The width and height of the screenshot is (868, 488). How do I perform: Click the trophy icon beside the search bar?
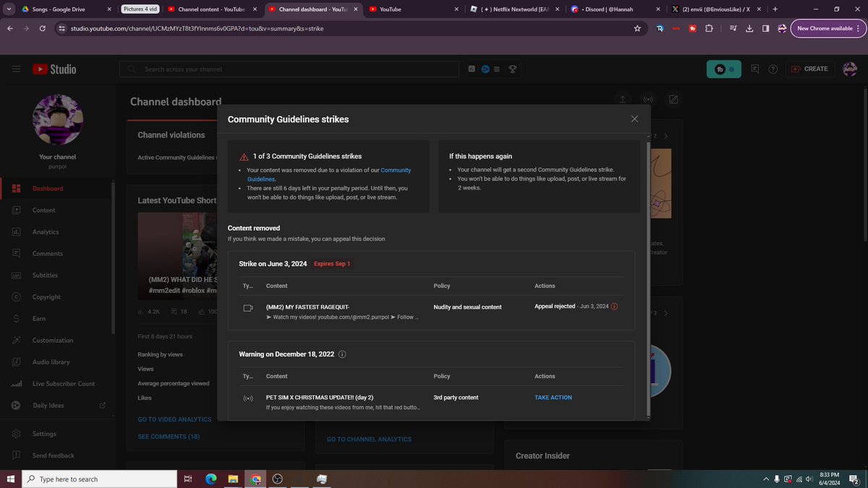pyautogui.click(x=513, y=69)
